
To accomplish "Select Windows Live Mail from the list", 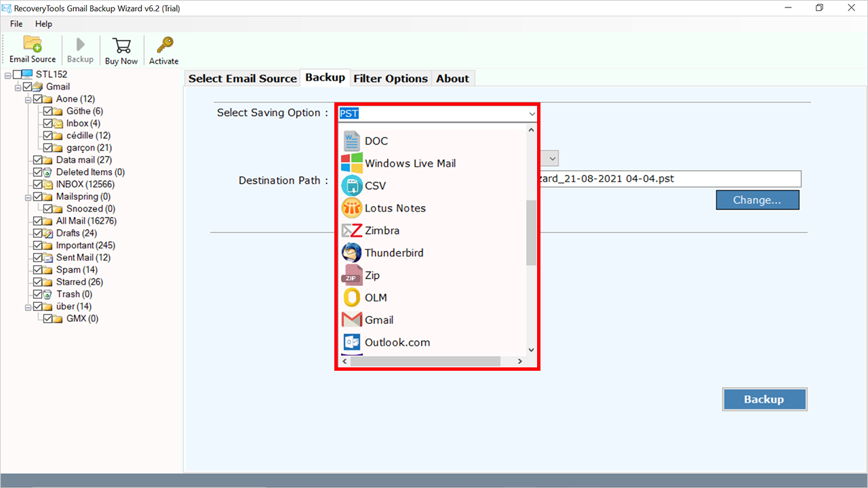I will coord(410,163).
